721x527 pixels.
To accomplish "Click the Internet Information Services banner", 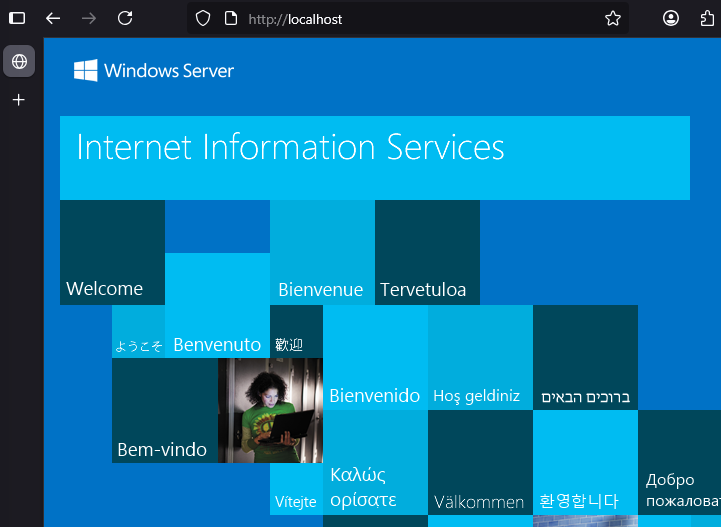I will 374,157.
